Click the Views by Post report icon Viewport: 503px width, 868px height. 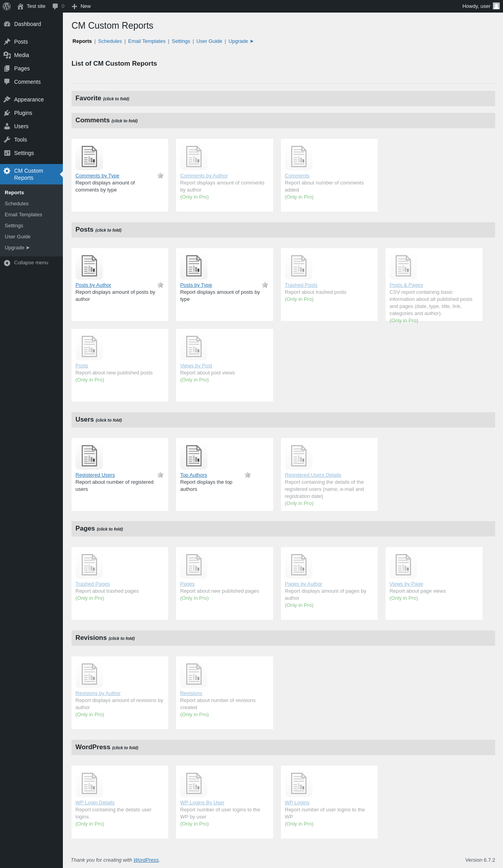pos(194,346)
